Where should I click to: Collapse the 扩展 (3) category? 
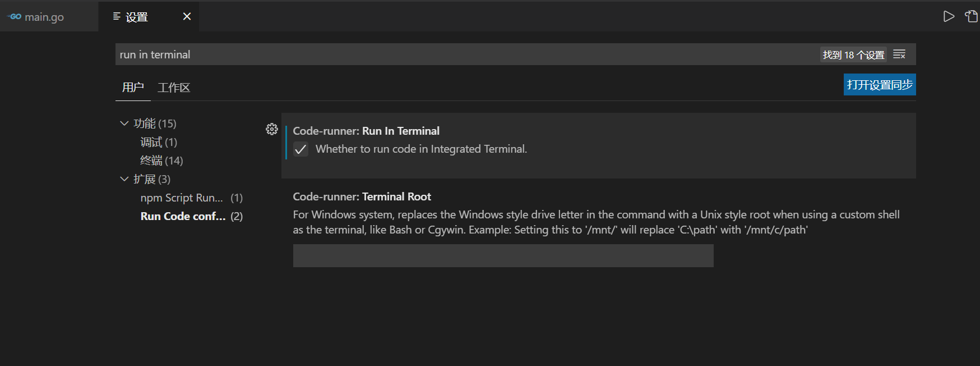point(124,179)
